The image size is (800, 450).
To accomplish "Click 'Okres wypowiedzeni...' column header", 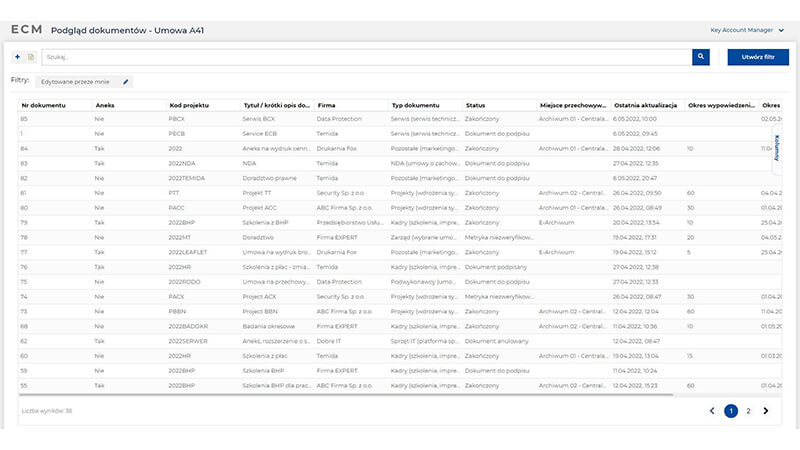I will point(721,105).
